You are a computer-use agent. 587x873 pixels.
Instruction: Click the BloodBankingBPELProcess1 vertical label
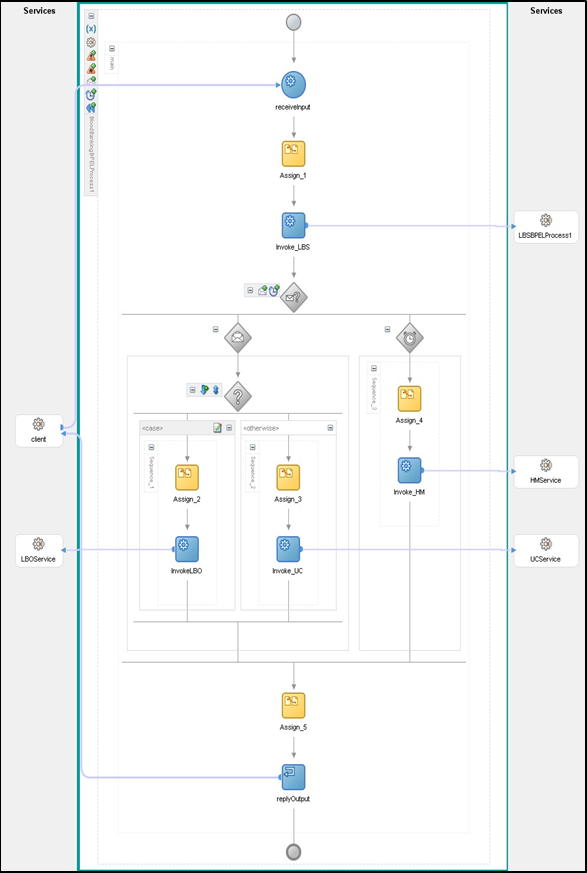tap(92, 155)
